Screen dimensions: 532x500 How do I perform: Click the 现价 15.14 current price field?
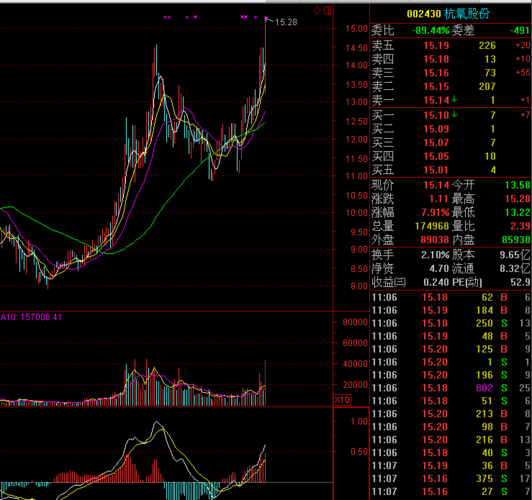[410, 185]
